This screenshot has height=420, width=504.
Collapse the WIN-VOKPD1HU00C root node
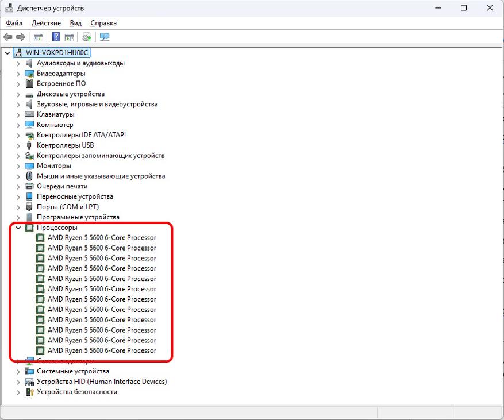point(7,53)
